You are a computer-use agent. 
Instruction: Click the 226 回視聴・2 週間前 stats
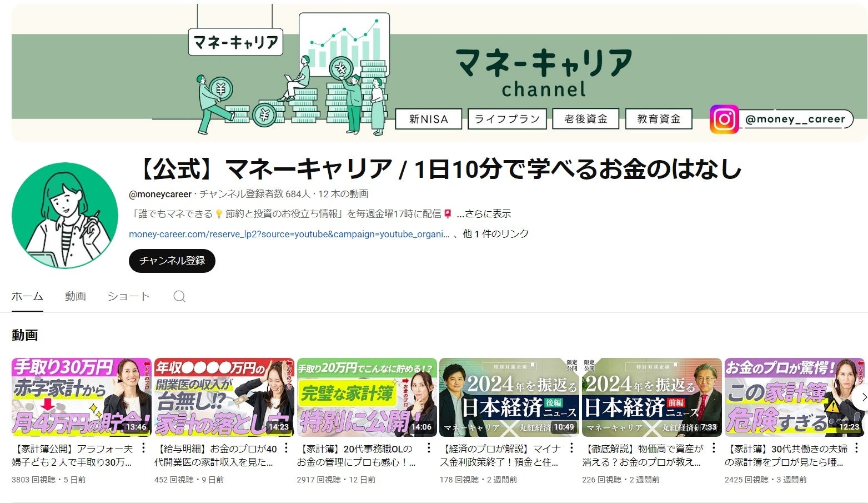coord(621,479)
